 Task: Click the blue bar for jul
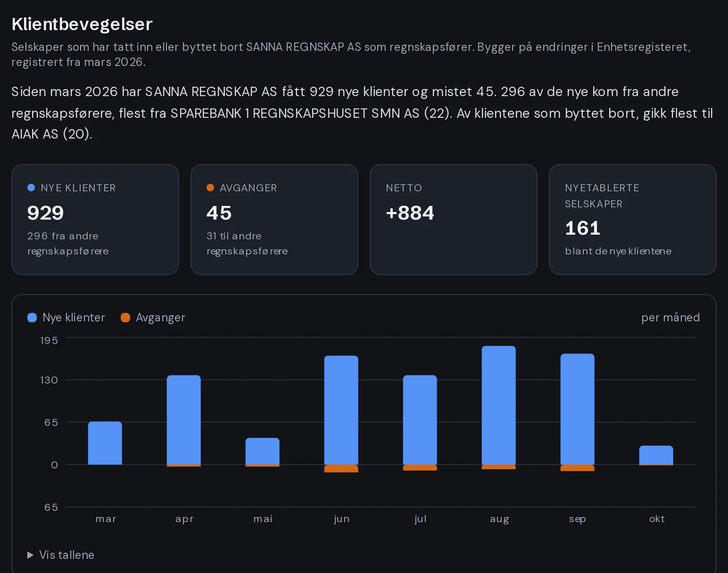pos(420,420)
